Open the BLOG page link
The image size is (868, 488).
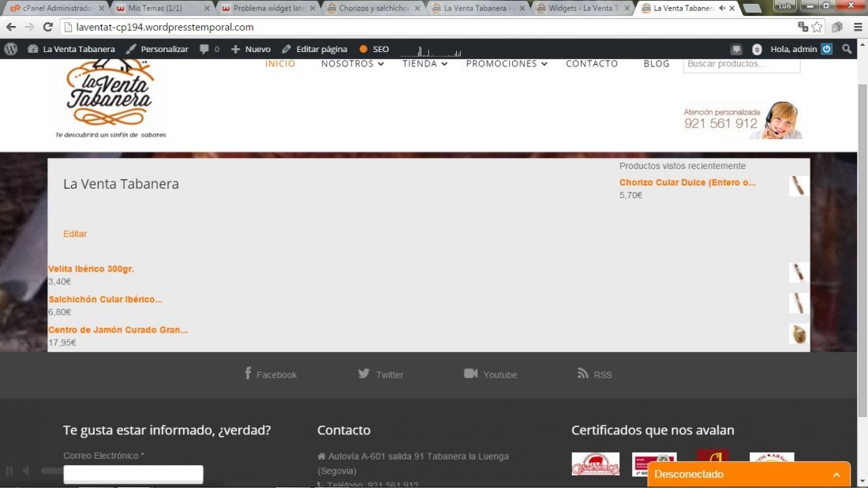pos(657,64)
